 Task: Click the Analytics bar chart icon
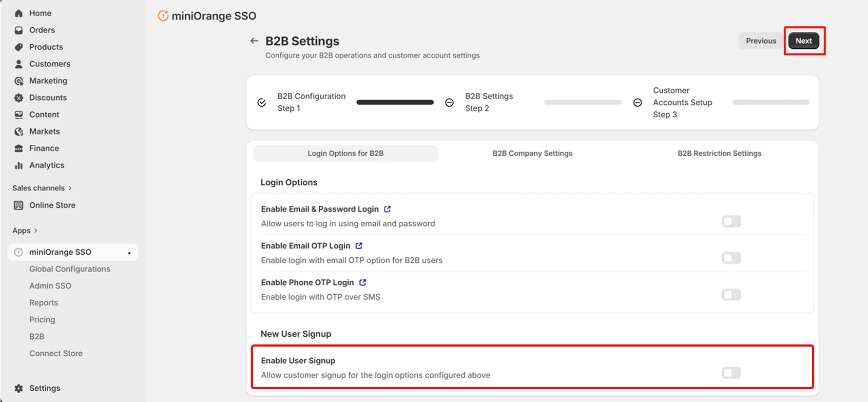click(19, 166)
